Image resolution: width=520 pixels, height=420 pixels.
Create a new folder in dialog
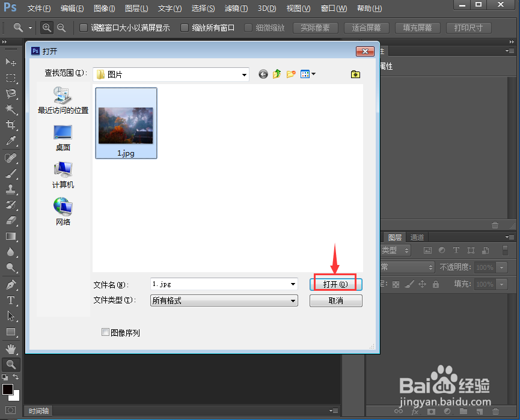(x=291, y=74)
